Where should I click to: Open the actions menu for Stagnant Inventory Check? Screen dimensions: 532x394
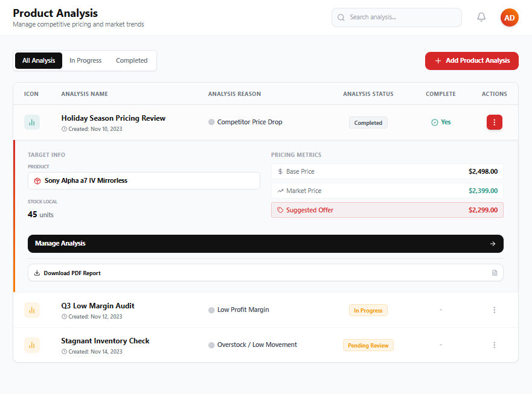(495, 345)
